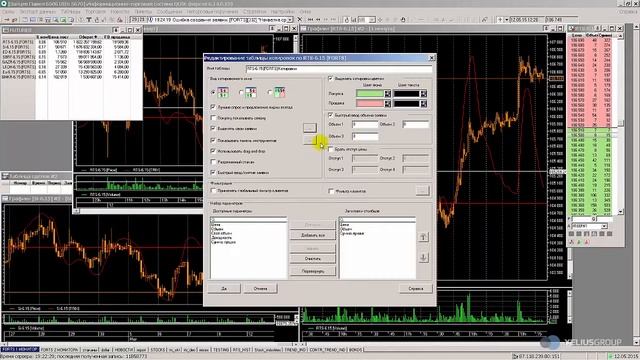640x360 pixels.
Task: Click the 'Объем 1' input field
Action: tap(365, 124)
